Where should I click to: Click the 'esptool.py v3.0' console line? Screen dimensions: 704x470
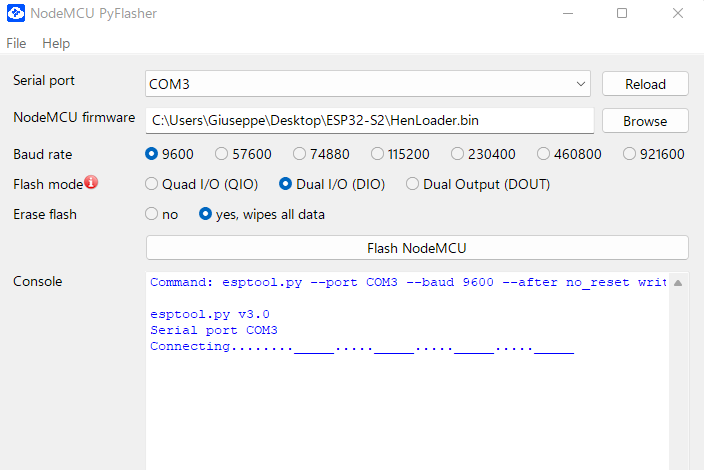(210, 314)
